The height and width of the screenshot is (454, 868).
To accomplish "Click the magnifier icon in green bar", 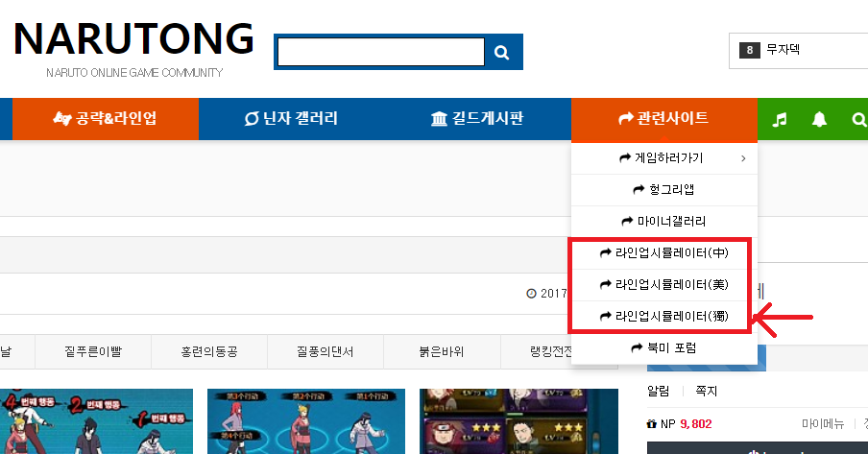I will tap(857, 119).
